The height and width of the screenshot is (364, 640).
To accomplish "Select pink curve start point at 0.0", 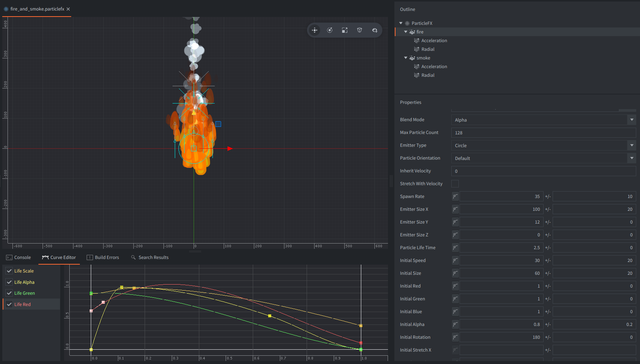I will [x=91, y=311].
